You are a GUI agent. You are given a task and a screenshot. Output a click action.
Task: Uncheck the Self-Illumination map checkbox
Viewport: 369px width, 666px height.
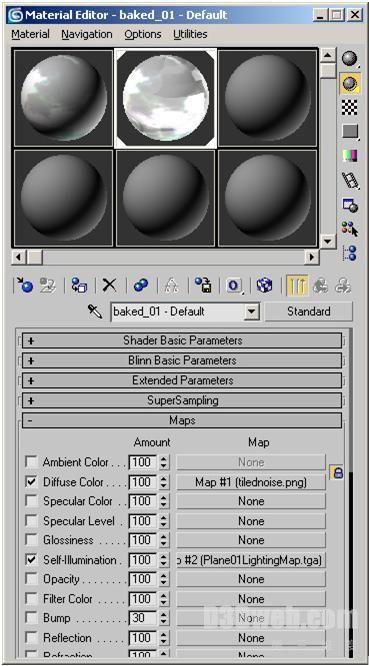31,560
